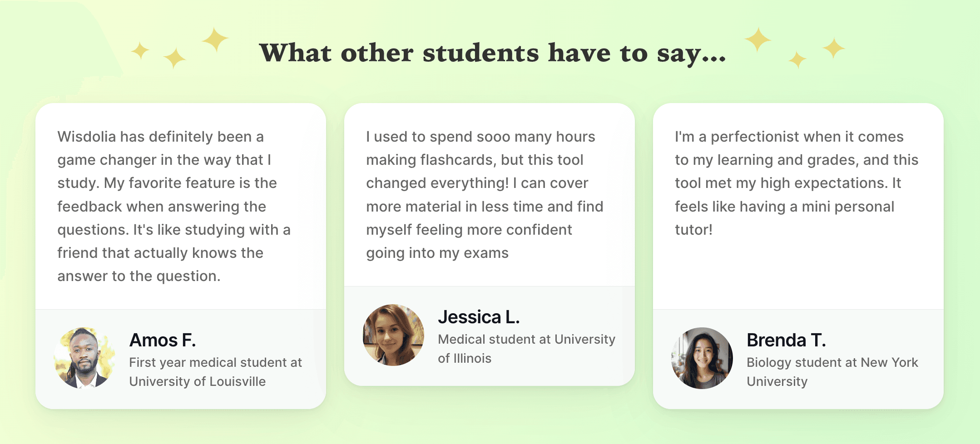Click the middle star in the left sparkle cluster
This screenshot has width=980, height=444.
(x=174, y=58)
